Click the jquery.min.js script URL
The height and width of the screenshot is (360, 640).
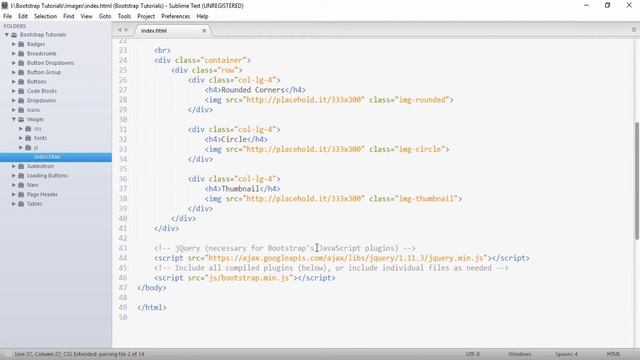[347, 258]
